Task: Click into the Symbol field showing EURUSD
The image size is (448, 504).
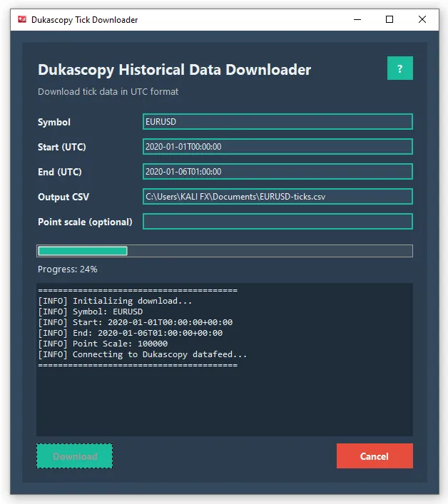Action: tap(278, 122)
